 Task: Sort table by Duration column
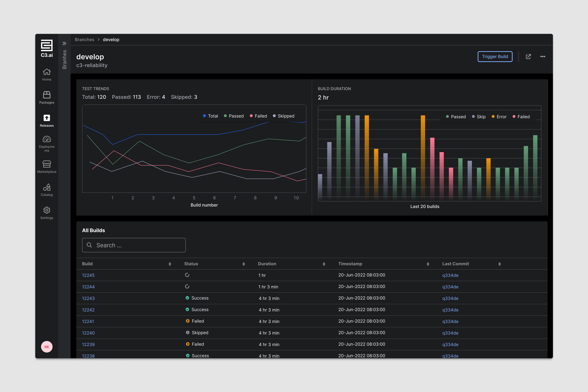pos(324,264)
